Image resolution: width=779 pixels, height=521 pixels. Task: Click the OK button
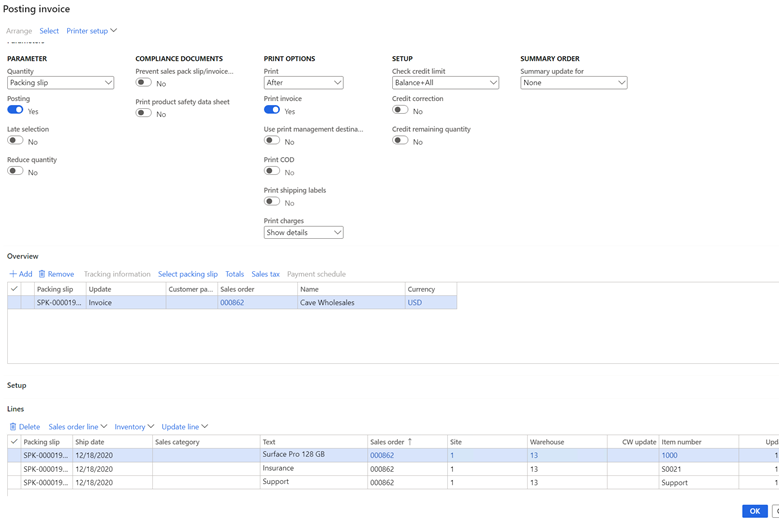pyautogui.click(x=755, y=511)
